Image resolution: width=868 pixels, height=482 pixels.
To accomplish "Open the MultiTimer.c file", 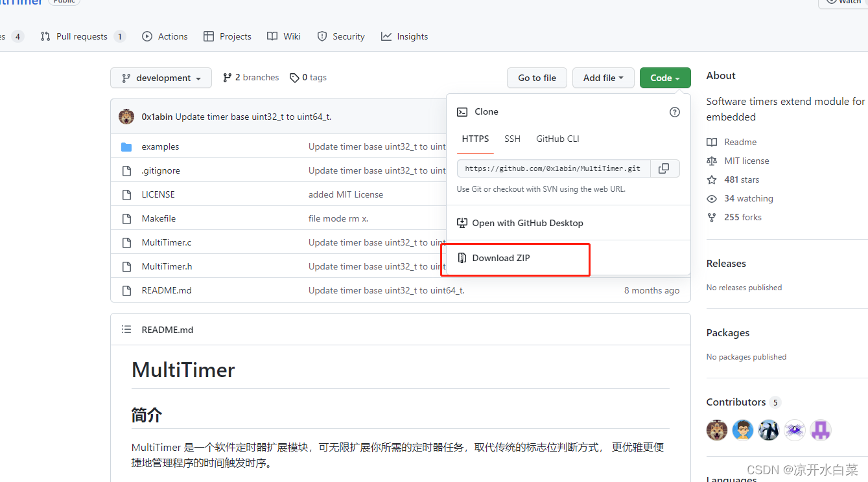I will pos(167,242).
